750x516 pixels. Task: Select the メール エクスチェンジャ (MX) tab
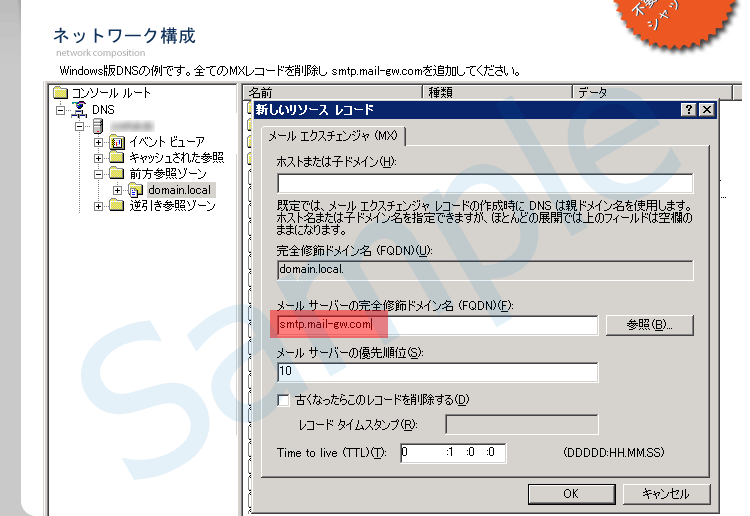[332, 136]
